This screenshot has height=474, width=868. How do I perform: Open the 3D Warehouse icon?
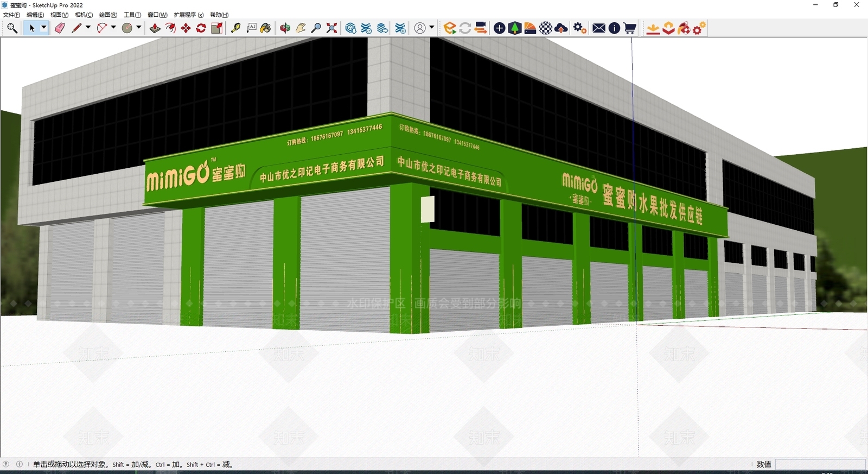click(x=351, y=28)
